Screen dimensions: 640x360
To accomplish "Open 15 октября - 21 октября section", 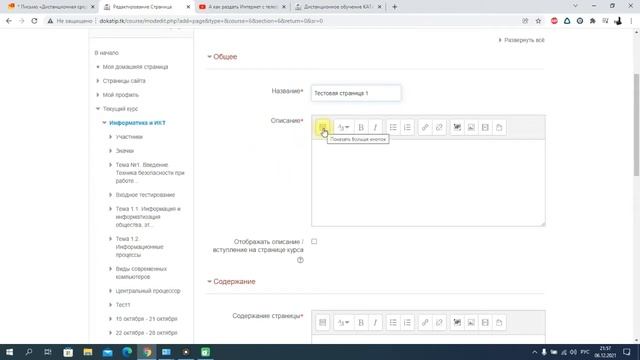I will [x=147, y=319].
